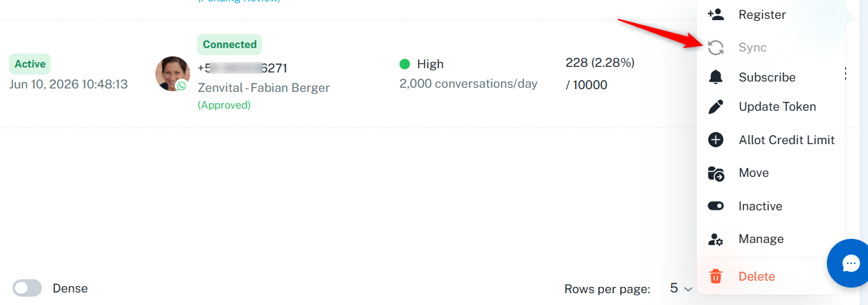Click the Sync refresh icon
The height and width of the screenshot is (305, 868).
tap(715, 47)
